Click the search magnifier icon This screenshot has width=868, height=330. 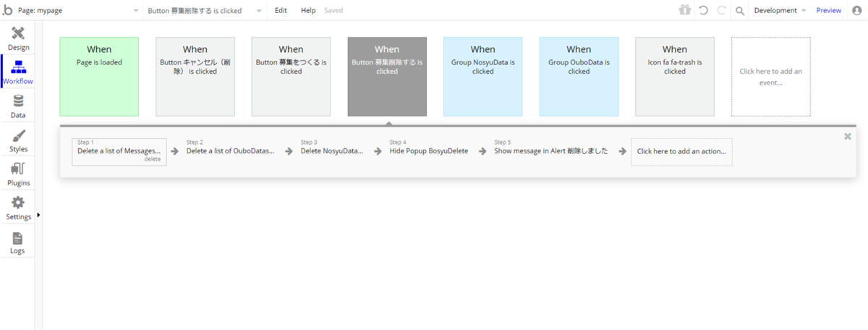740,11
